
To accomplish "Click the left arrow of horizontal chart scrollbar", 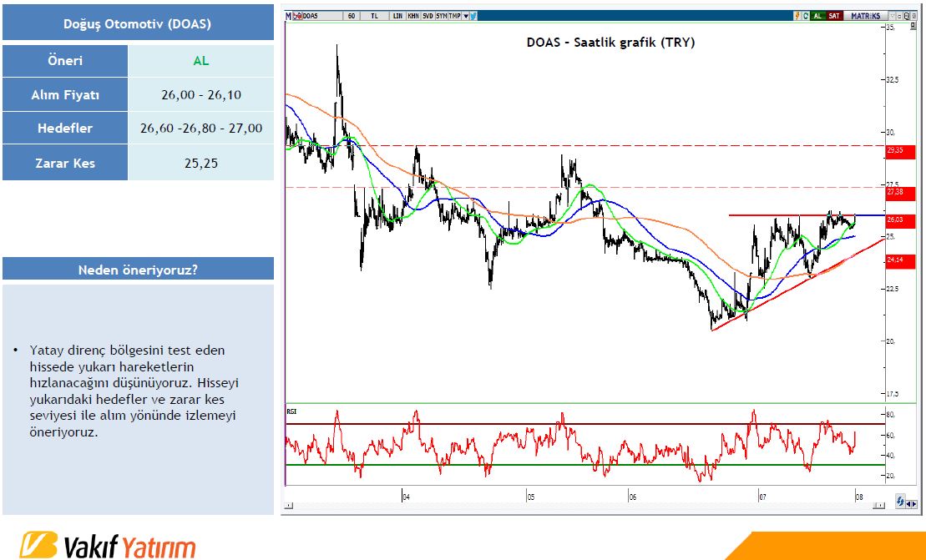I will point(289,506).
